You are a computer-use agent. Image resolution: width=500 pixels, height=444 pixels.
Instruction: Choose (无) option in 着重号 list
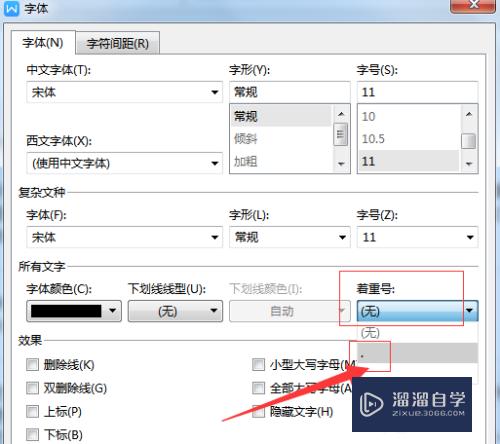[x=417, y=333]
